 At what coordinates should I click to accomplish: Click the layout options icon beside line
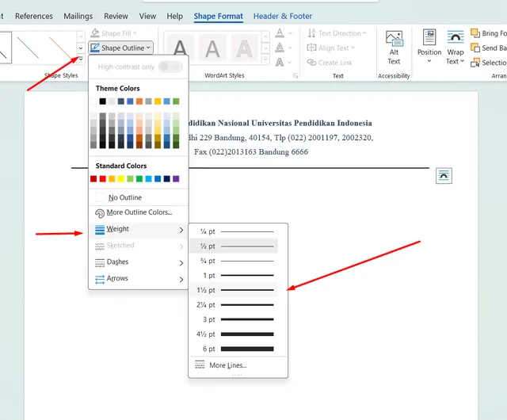(x=444, y=176)
